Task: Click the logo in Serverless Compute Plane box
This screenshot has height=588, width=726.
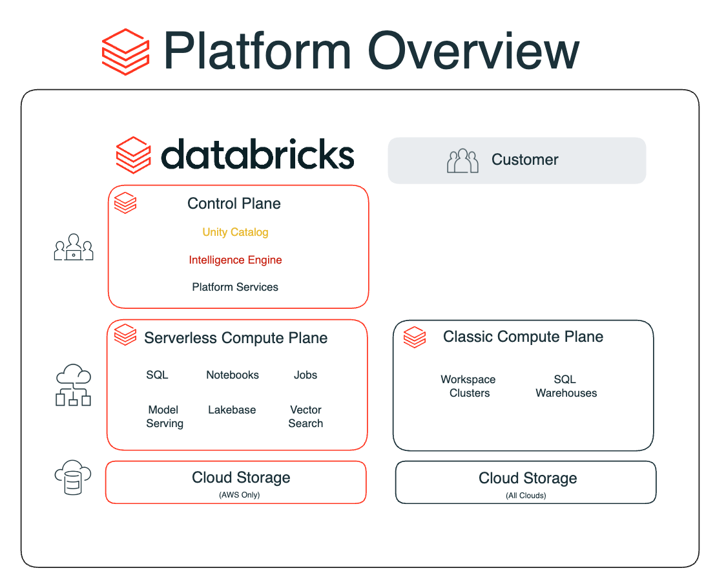Action: pos(125,335)
